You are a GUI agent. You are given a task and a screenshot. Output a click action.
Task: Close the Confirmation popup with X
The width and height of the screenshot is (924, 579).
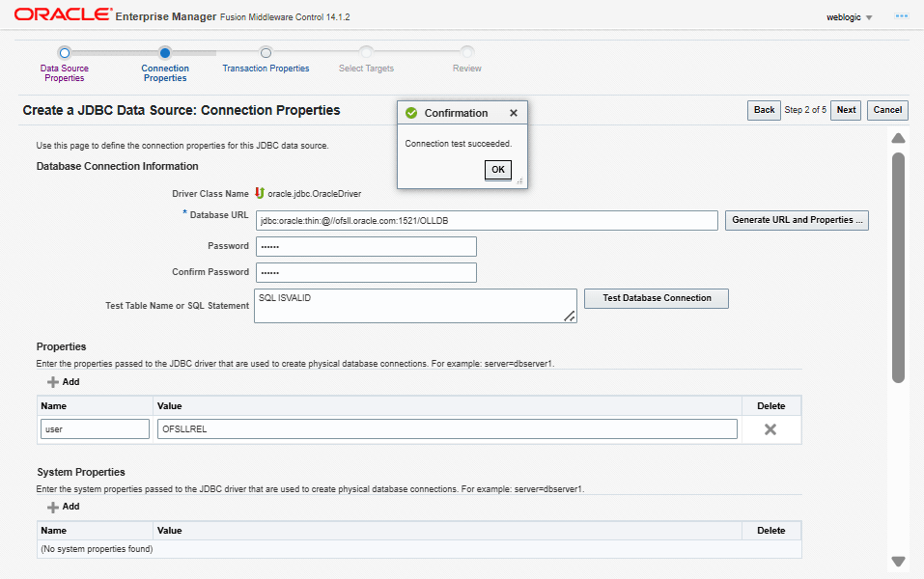(x=514, y=113)
